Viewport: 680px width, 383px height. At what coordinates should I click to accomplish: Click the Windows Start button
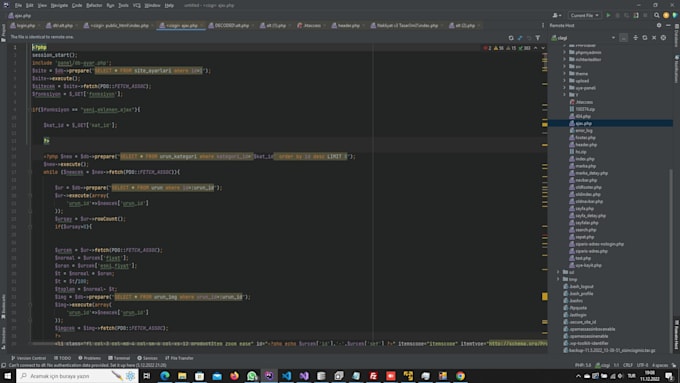[7, 376]
